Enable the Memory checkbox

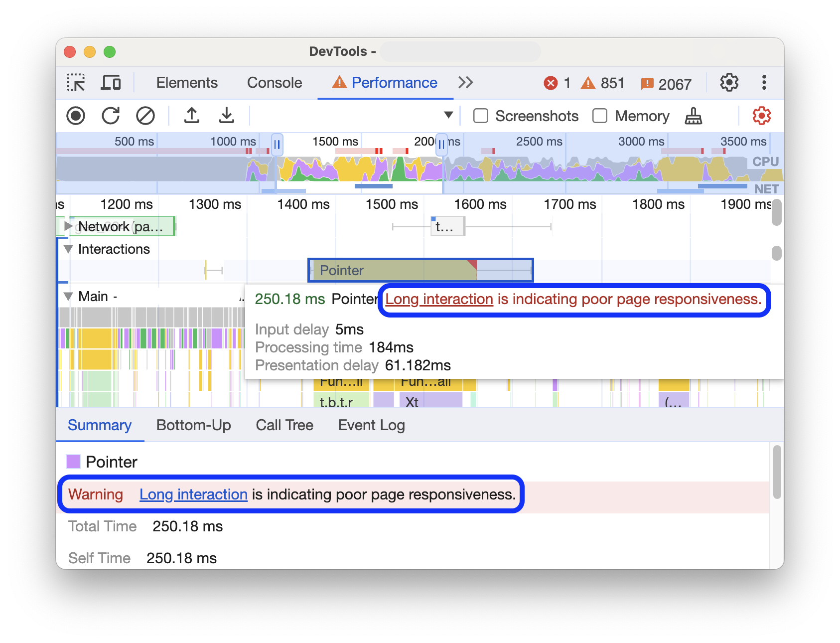click(x=600, y=116)
